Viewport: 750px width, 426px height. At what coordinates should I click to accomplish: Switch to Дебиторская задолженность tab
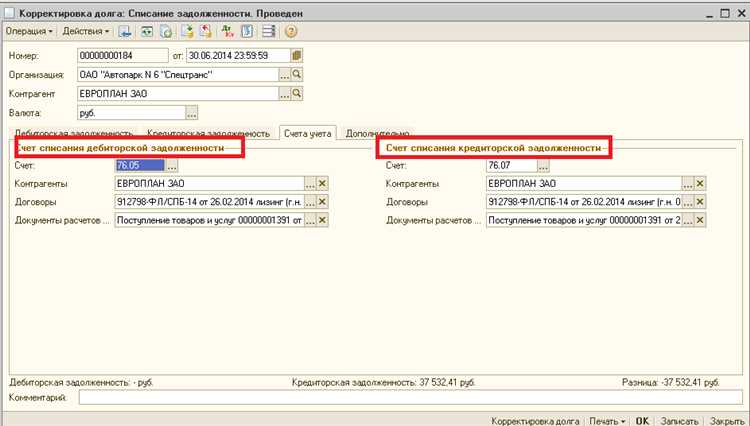(x=71, y=133)
